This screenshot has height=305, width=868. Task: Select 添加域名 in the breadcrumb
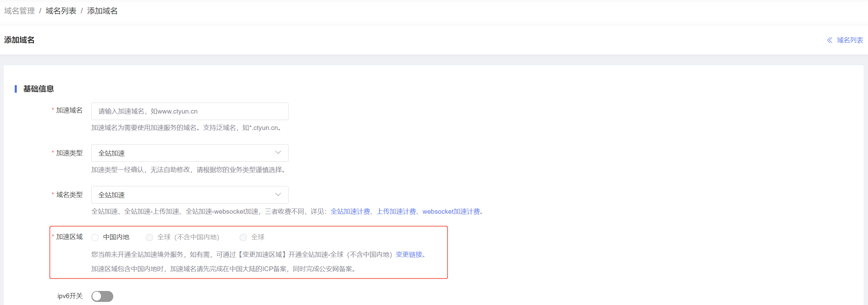click(x=102, y=11)
